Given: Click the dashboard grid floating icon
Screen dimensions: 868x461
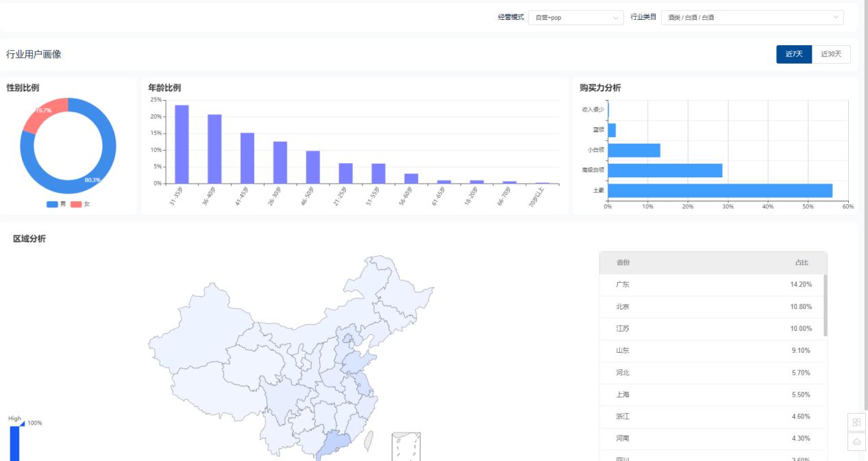Looking at the screenshot, I should point(857,423).
